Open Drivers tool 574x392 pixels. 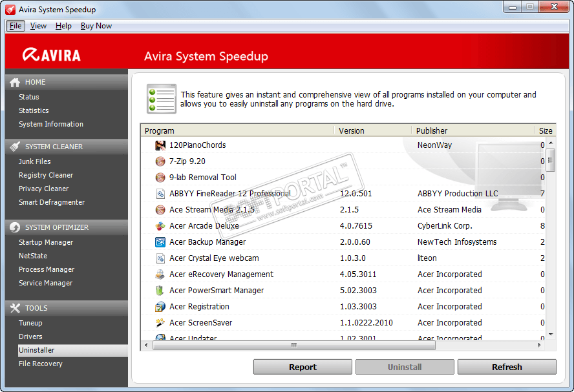coord(30,336)
